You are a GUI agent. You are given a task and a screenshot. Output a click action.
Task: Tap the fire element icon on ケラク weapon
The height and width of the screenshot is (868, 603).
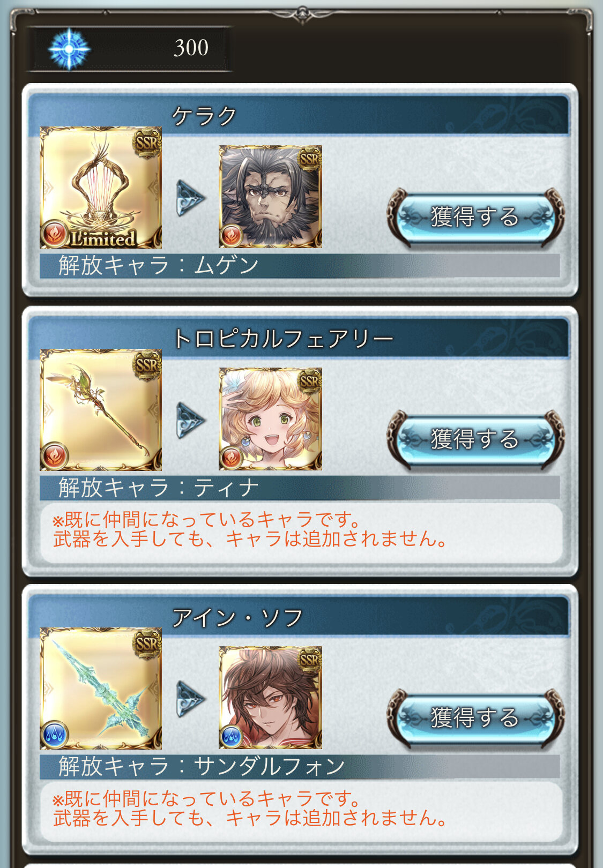click(54, 235)
